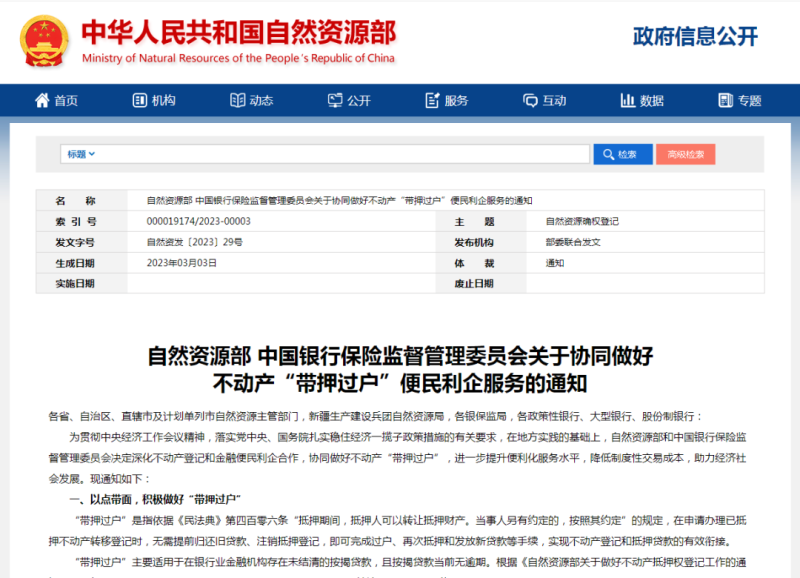Image resolution: width=800 pixels, height=578 pixels.
Task: Open the 数据 menu item
Action: (642, 100)
